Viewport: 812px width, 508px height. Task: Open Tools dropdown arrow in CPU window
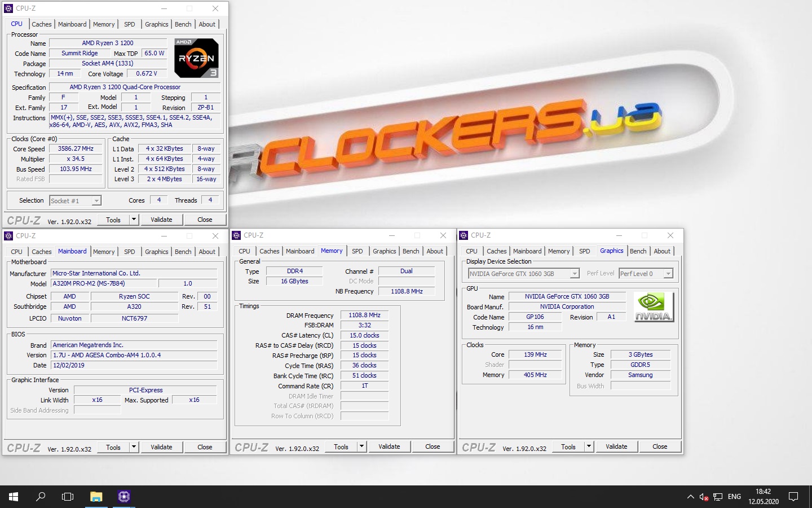[134, 220]
